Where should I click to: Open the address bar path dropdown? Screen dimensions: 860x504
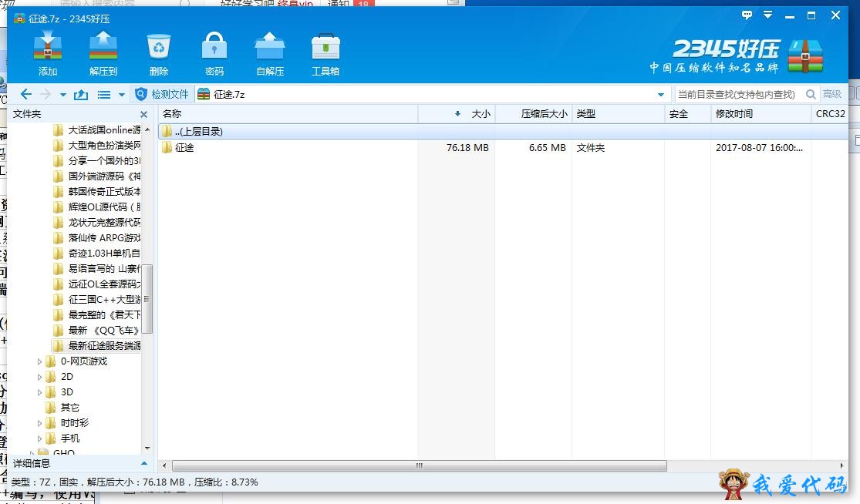click(661, 95)
